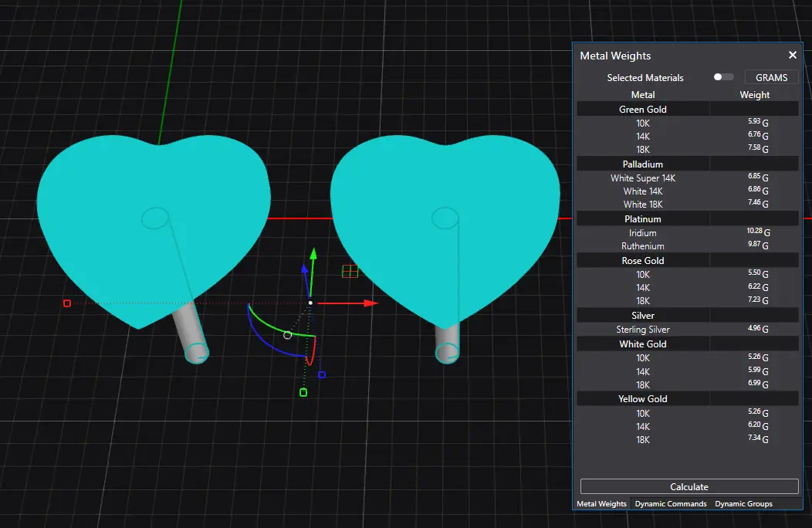Select the blue square scale handle
Screen dimensions: 812x528
(322, 375)
